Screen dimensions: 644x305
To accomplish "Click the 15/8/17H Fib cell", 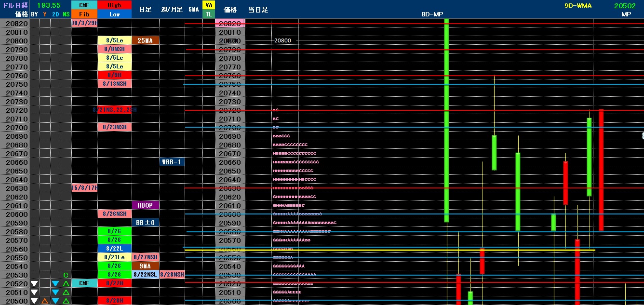I will click(x=84, y=188).
